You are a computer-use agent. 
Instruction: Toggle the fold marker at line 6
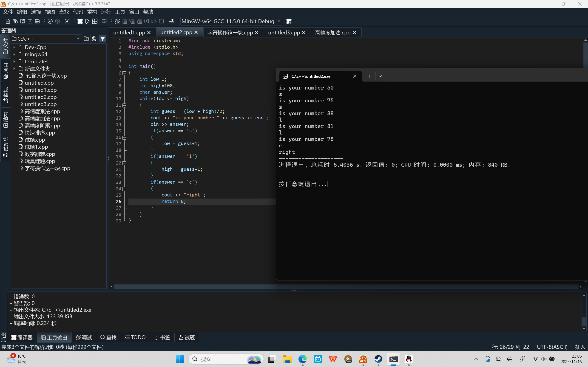[124, 73]
